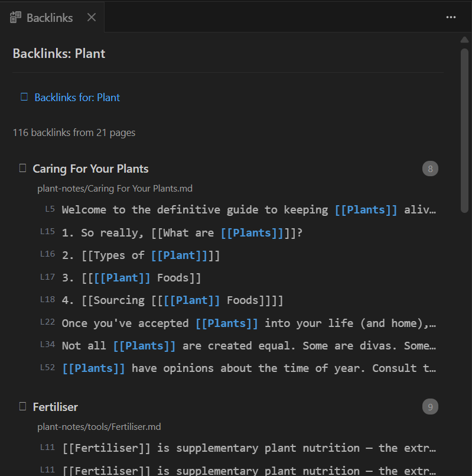Open the Caring For Your Plants heading
472x476 pixels.
click(90, 169)
